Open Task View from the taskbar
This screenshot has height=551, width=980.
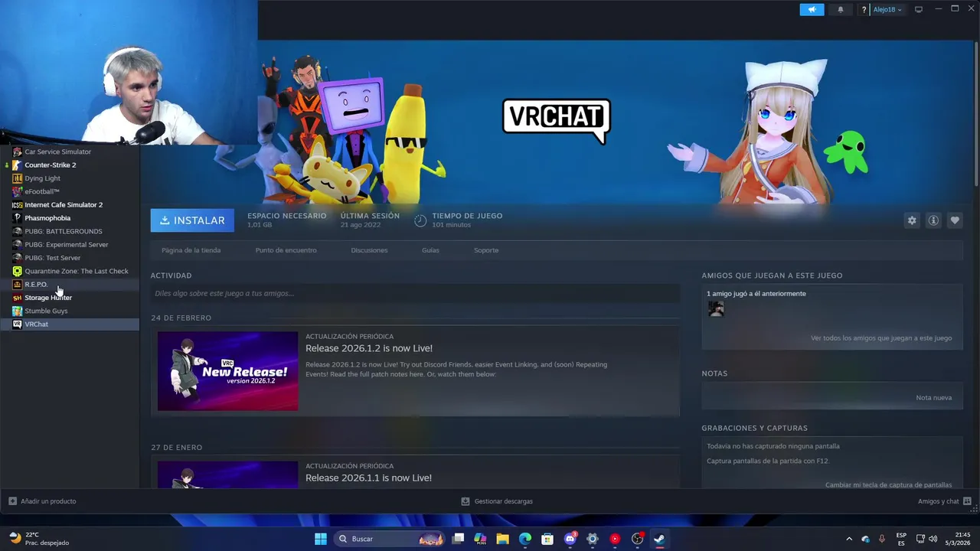click(458, 539)
